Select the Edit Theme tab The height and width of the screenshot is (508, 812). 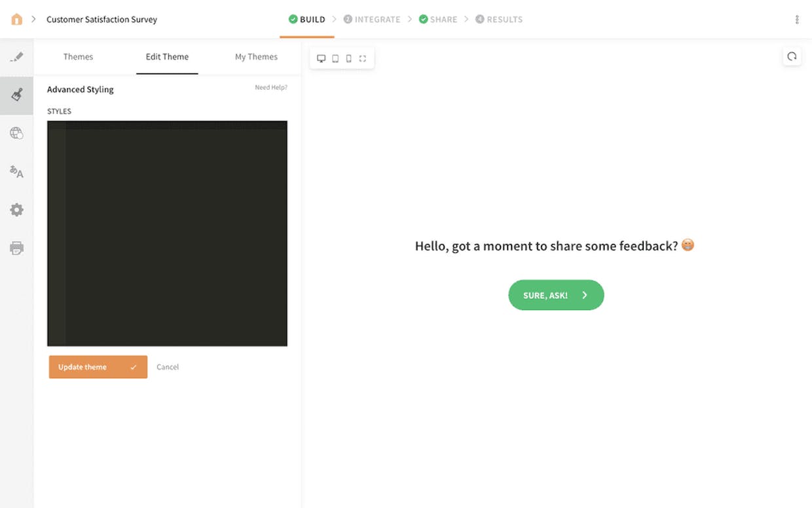click(x=167, y=56)
